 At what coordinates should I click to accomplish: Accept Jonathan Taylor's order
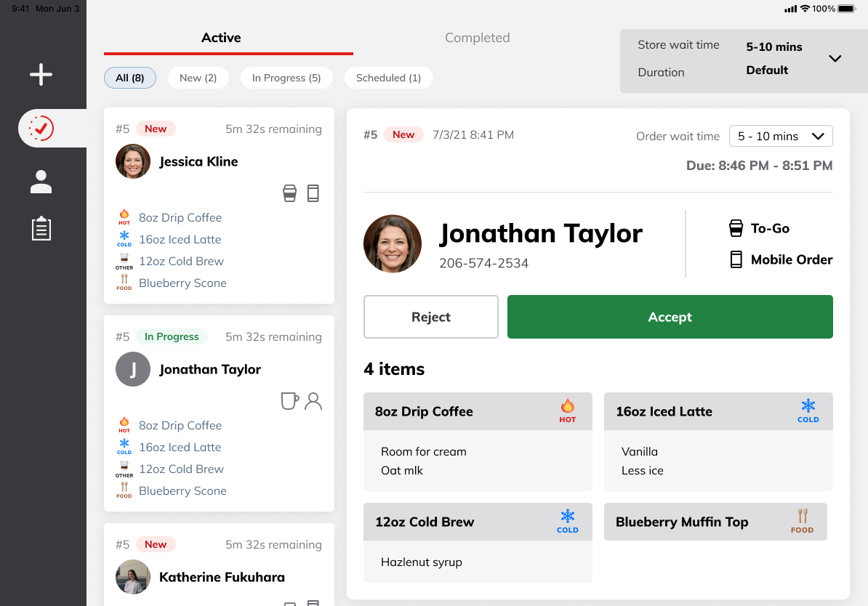pos(670,317)
